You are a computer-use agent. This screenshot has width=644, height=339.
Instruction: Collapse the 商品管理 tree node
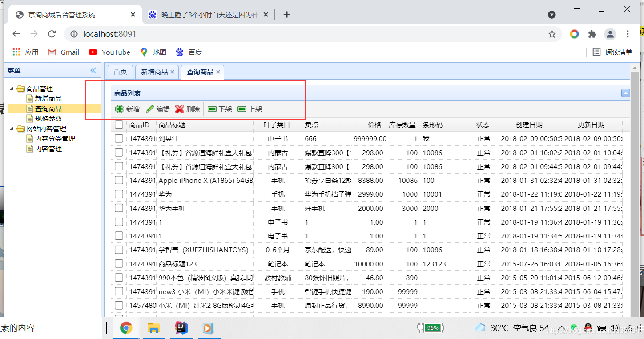(x=12, y=89)
